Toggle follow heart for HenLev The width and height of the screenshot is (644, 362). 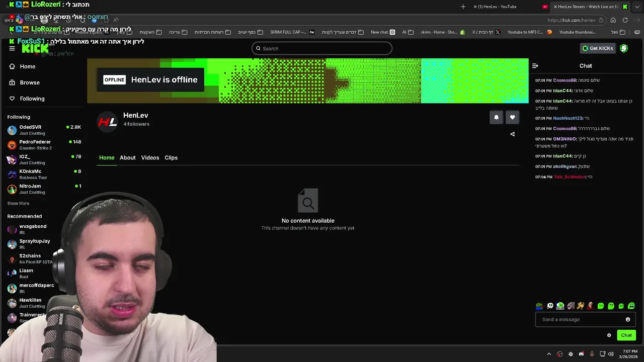[x=512, y=117]
